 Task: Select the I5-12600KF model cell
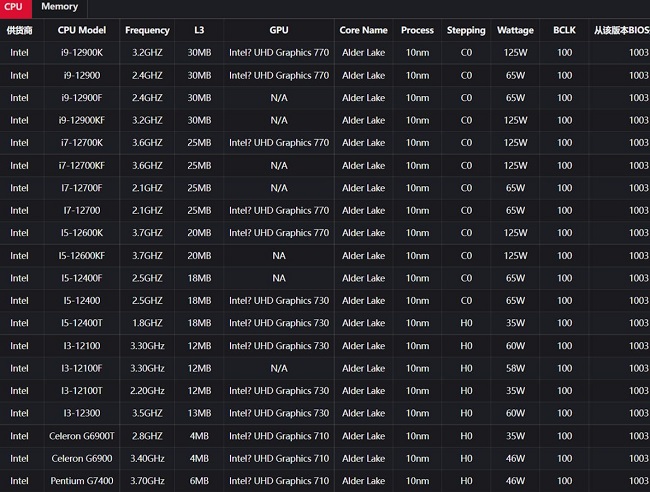(82, 255)
